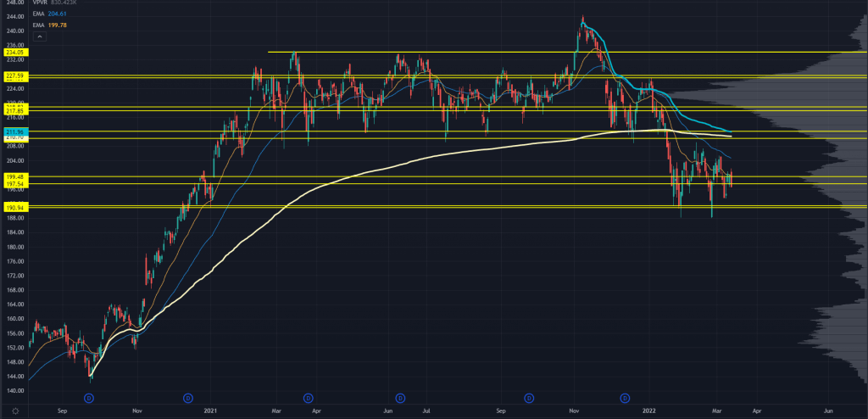The height and width of the screenshot is (419, 868).
Task: Select the 217.85 price level label
Action: [x=14, y=110]
